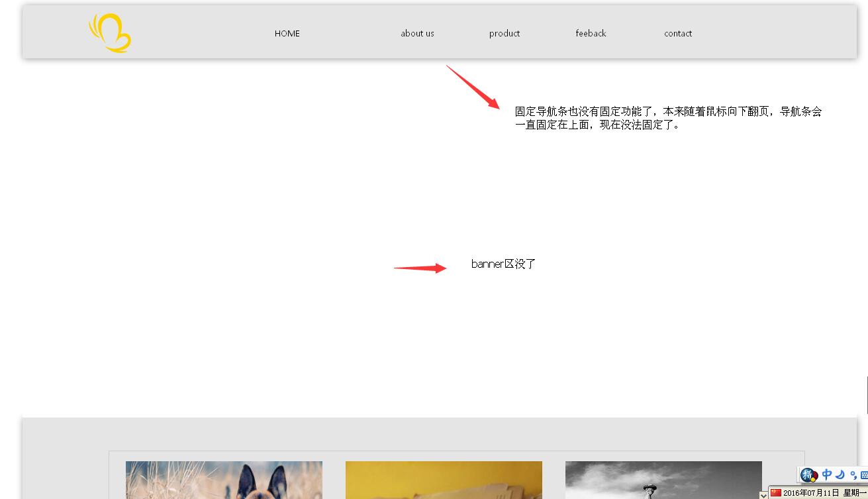This screenshot has width=868, height=499.
Task: Navigate to the contact page
Action: [678, 33]
